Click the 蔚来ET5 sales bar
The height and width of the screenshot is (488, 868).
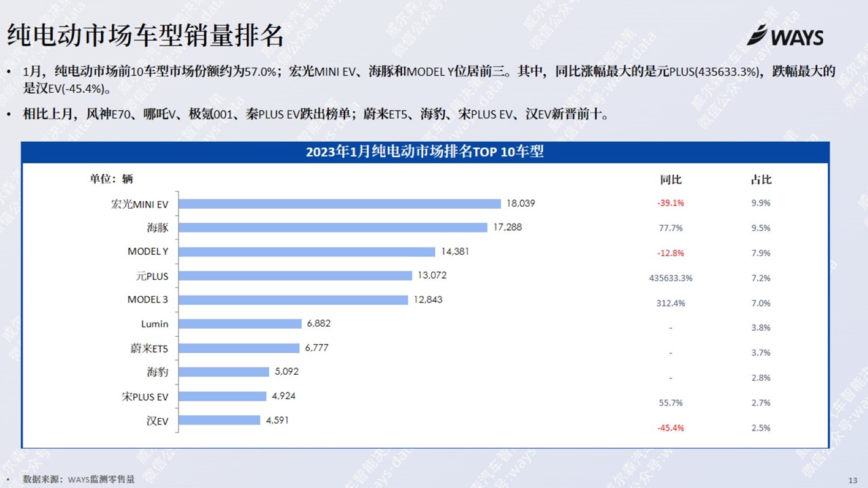(x=239, y=348)
